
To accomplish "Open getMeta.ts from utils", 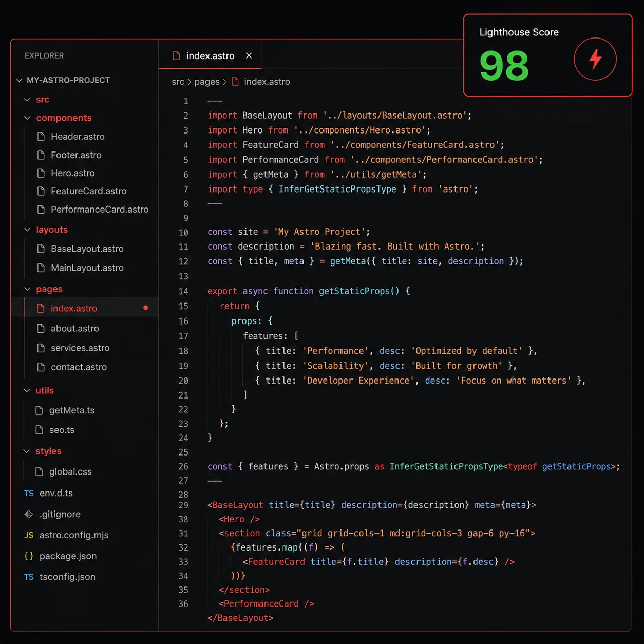I will coord(72,410).
